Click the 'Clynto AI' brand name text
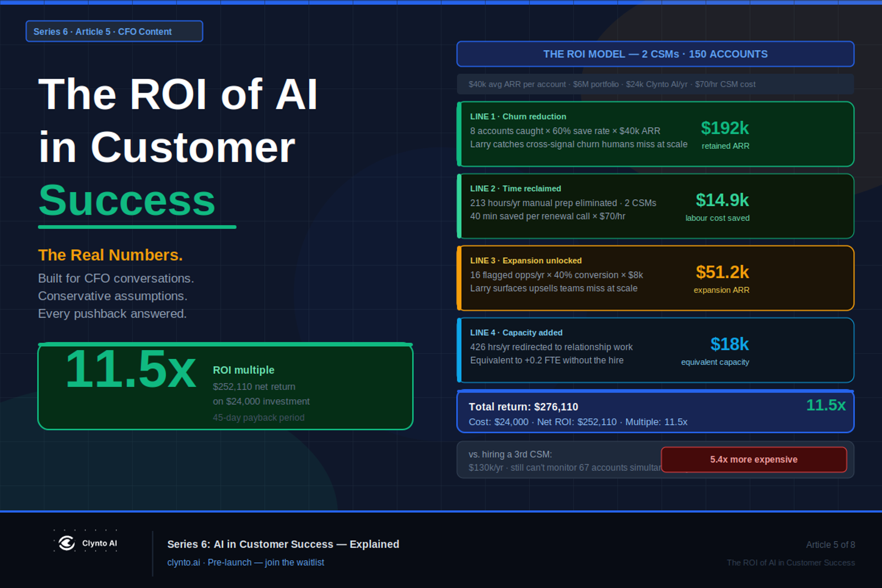 point(100,543)
